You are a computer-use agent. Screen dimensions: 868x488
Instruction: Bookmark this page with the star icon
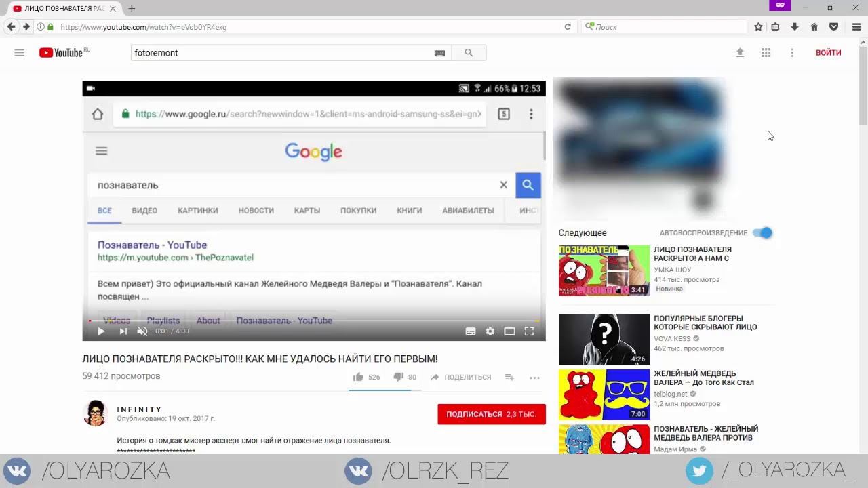point(758,27)
